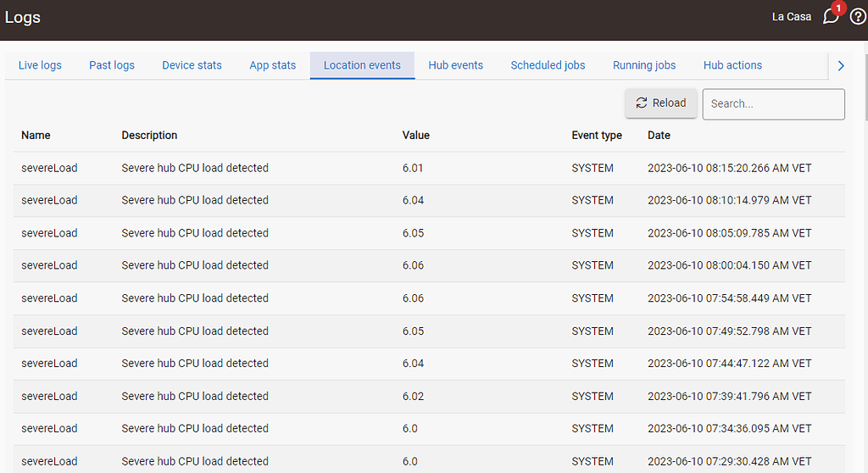The width and height of the screenshot is (868, 473).
Task: Click the La Casa location name
Action: pos(791,17)
